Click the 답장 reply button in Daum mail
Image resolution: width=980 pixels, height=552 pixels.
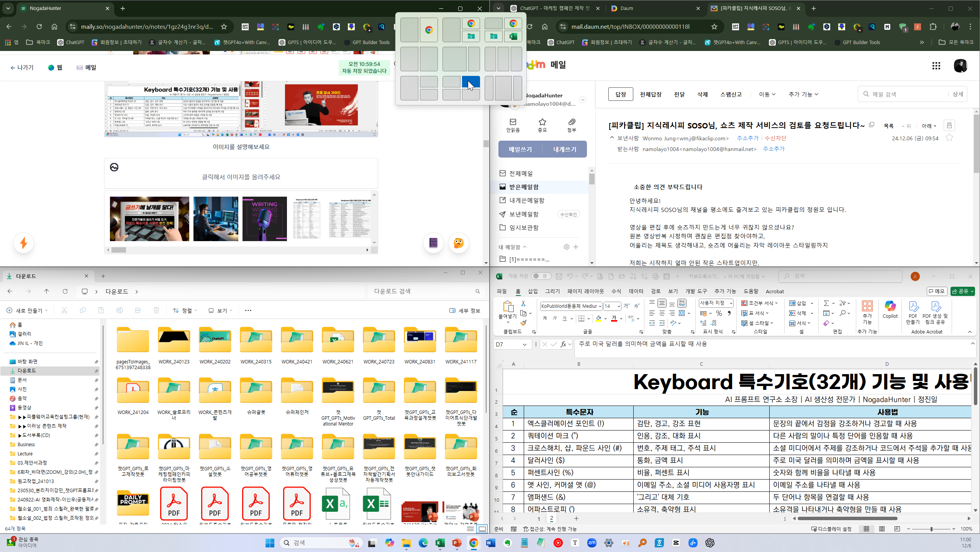620,94
